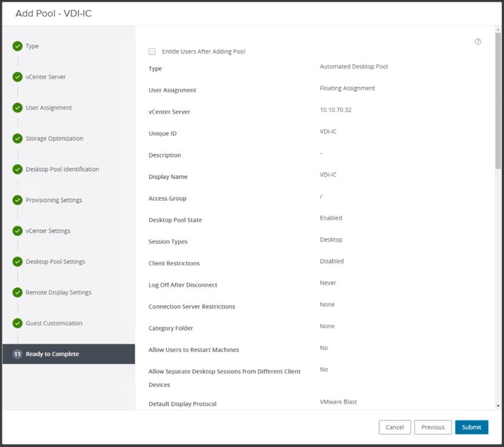Click the scrollbar down arrow
504x447 pixels.
click(x=498, y=406)
